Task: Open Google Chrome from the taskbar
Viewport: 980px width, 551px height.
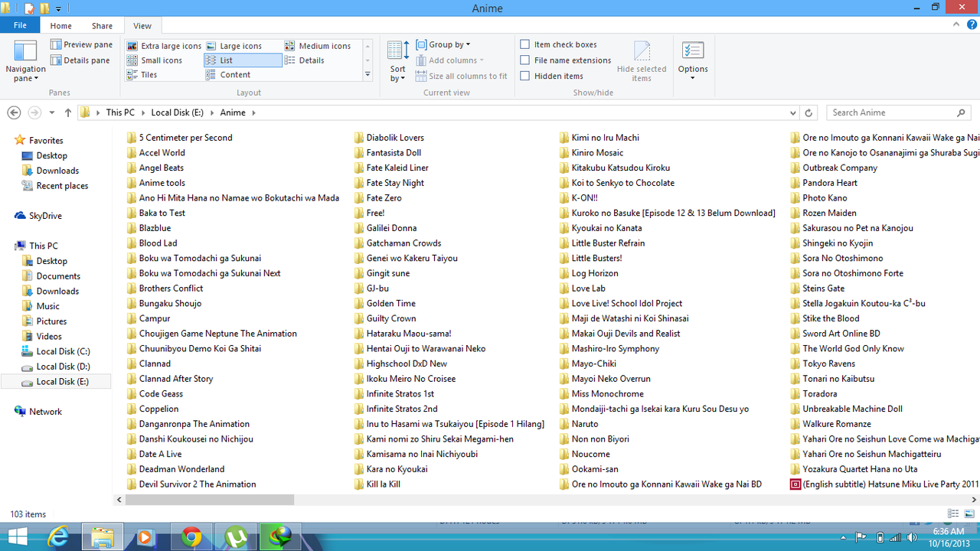Action: pos(191,537)
